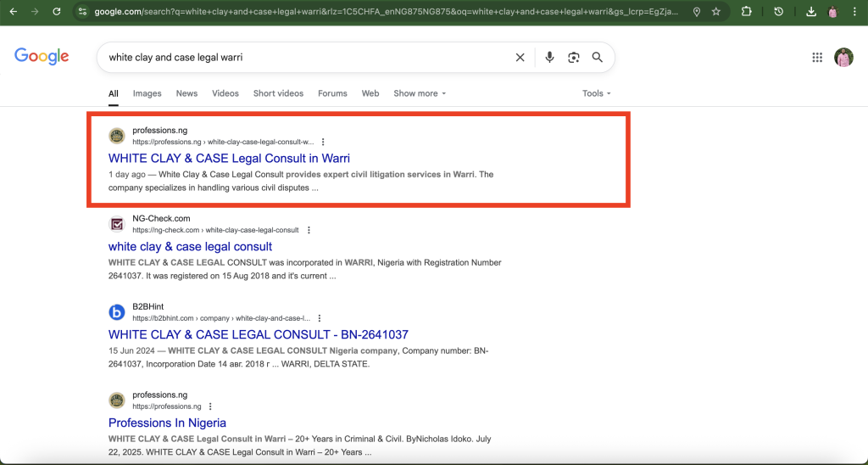
Task: Switch to the Images tab
Action: (147, 93)
